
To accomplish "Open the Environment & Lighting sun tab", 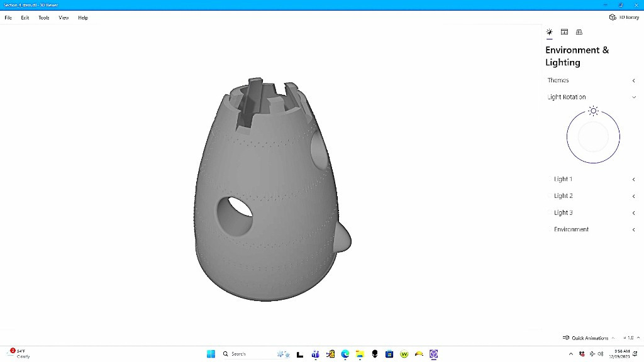I will (549, 32).
